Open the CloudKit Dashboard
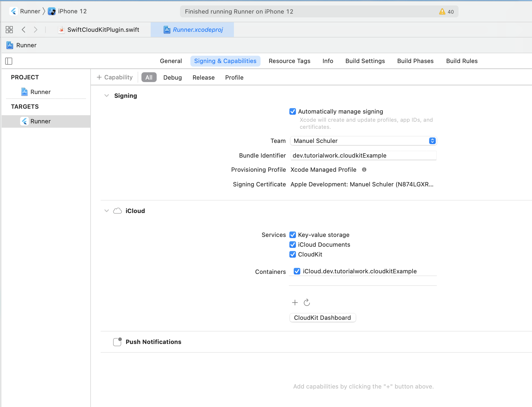 coord(323,318)
